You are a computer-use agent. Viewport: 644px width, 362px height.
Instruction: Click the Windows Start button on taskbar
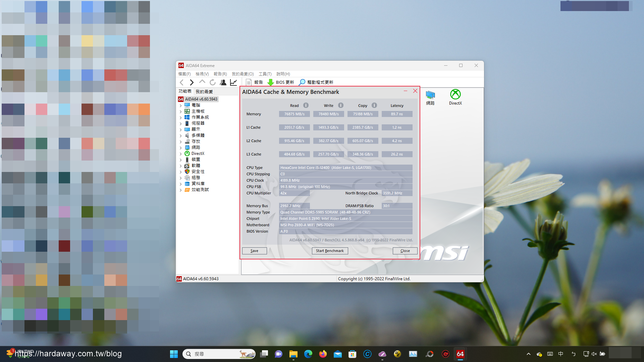click(174, 354)
